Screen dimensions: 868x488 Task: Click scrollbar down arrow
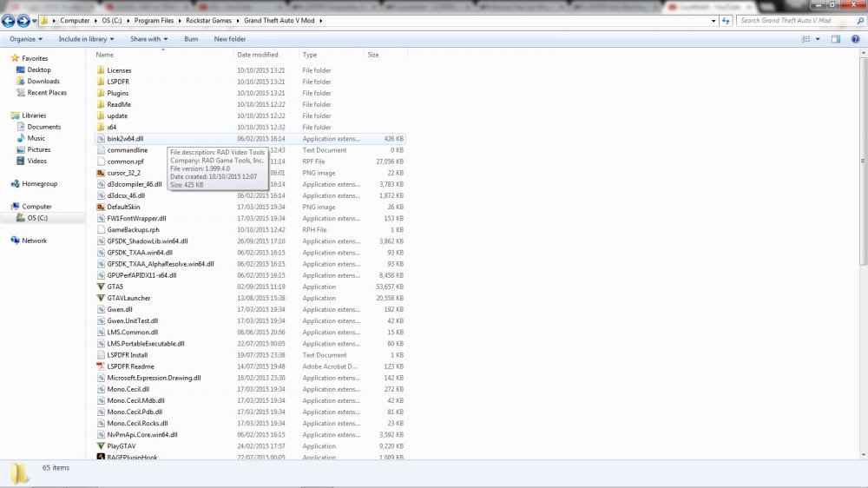tap(863, 455)
